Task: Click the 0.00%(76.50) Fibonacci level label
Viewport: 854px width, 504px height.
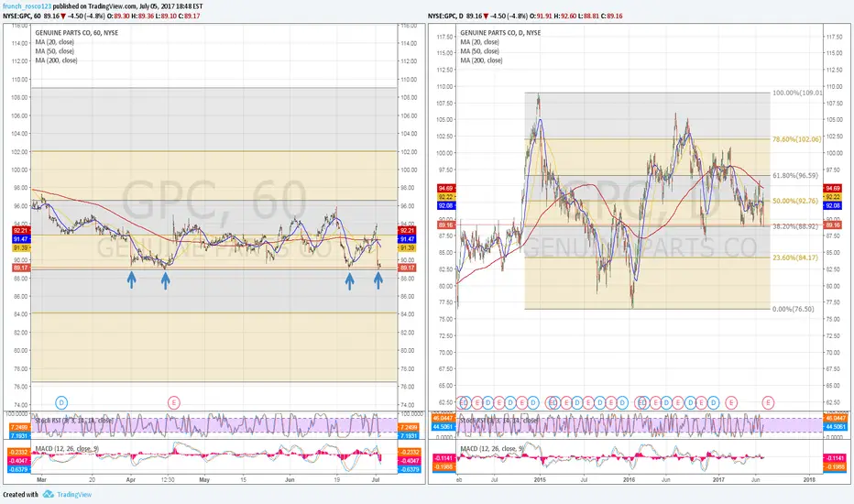Action: point(793,309)
